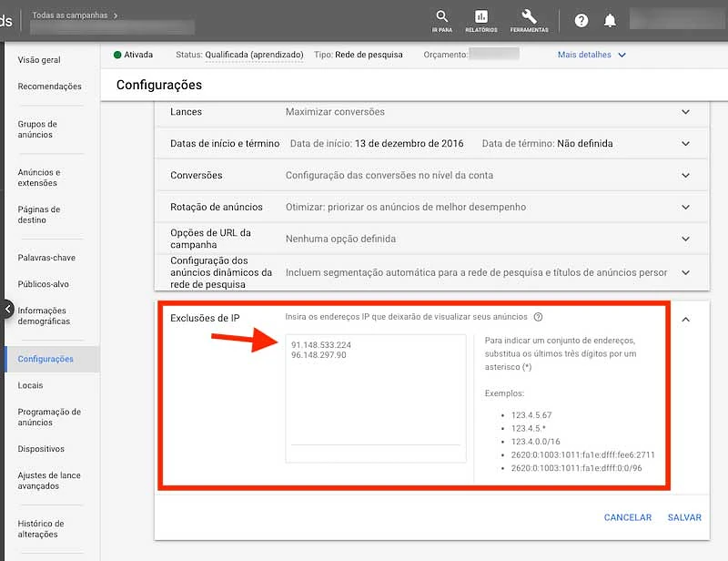Click Nenhuma opção definida text

tap(340, 239)
